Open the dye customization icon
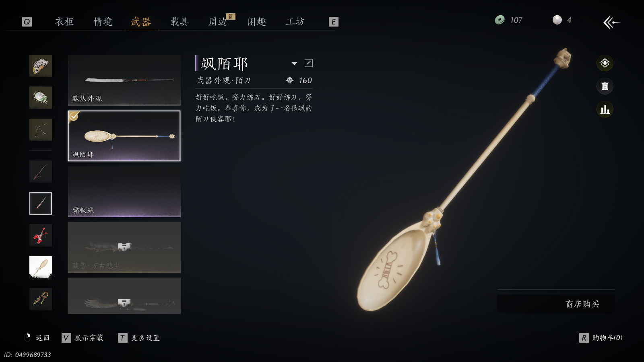Viewport: 644px width, 362px height. coord(605,63)
